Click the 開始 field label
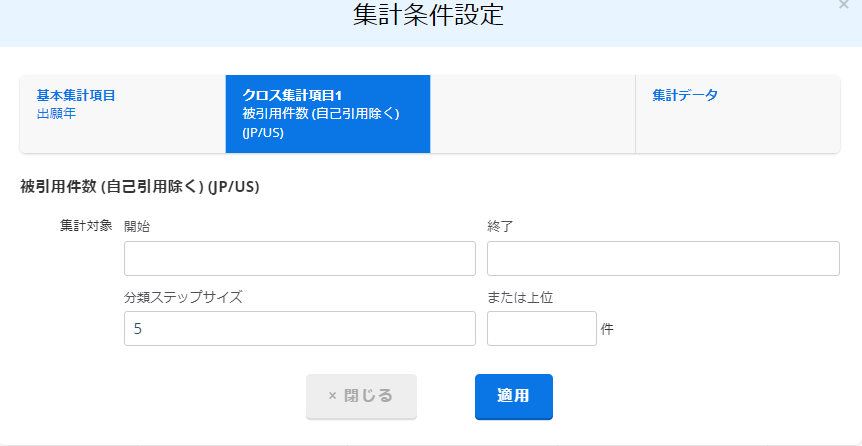Image resolution: width=862 pixels, height=446 pixels. click(x=137, y=226)
